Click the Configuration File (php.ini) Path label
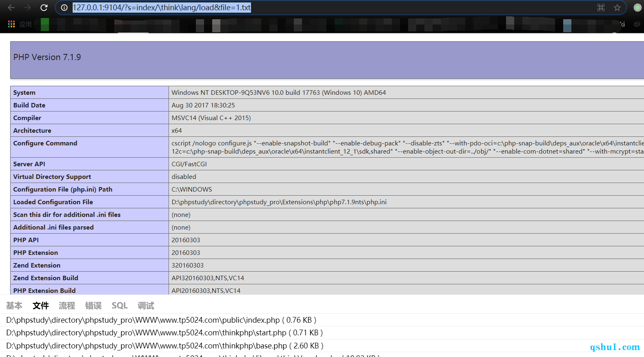The image size is (644, 357). click(62, 190)
